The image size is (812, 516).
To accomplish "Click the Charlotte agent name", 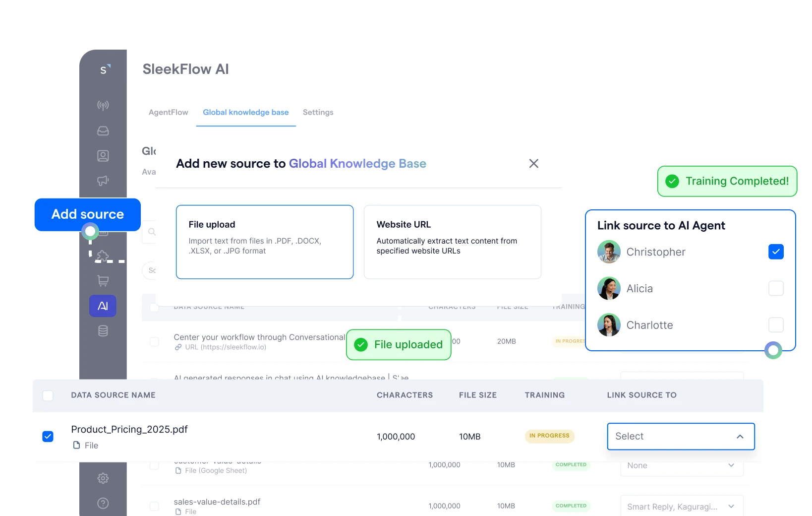I will (650, 325).
